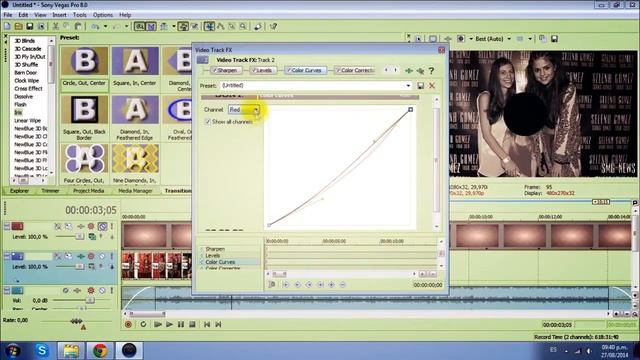Switch to the Project Media tab

pos(89,191)
